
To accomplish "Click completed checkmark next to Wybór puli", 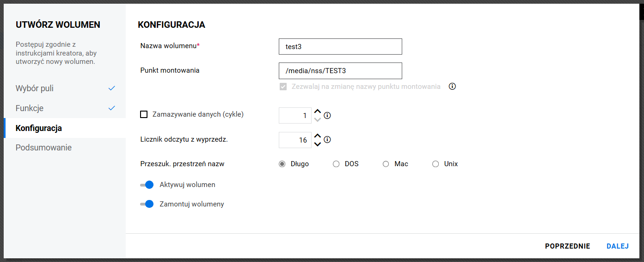I will (x=111, y=88).
